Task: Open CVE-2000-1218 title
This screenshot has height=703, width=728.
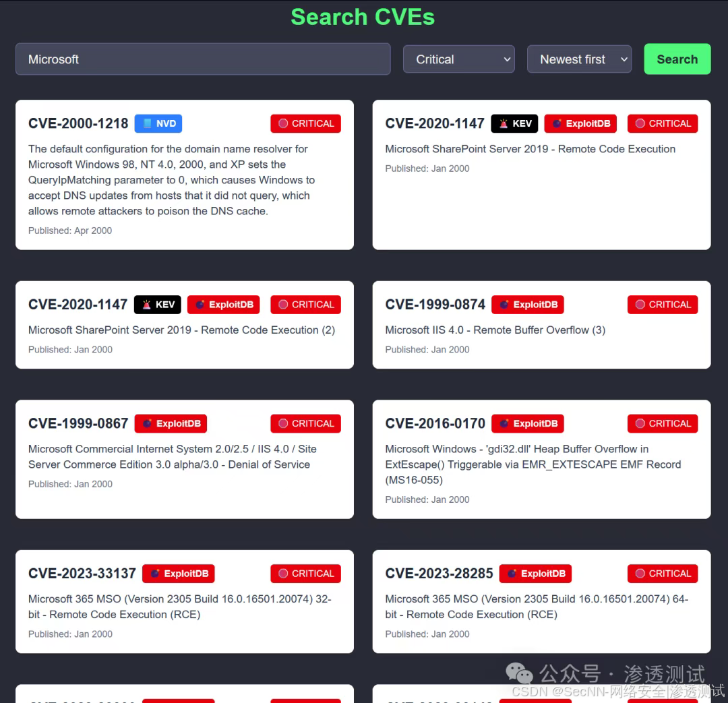Action: coord(78,123)
